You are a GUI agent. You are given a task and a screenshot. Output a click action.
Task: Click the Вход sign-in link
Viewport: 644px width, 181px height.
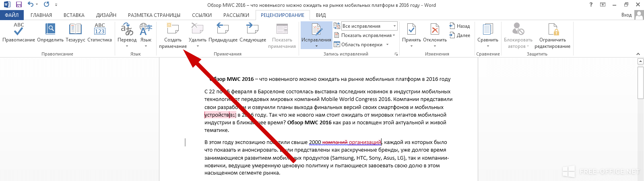626,15
